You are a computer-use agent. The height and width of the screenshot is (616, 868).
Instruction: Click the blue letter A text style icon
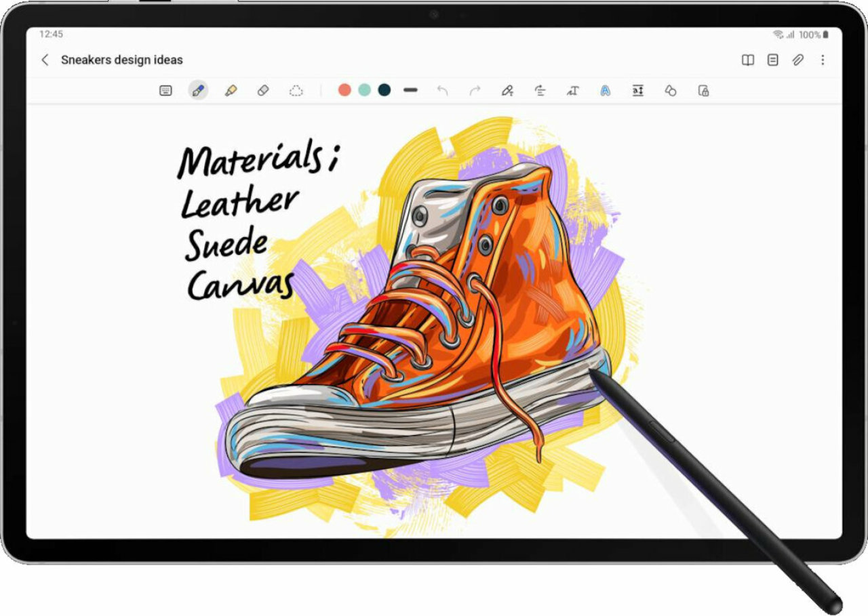coord(605,90)
